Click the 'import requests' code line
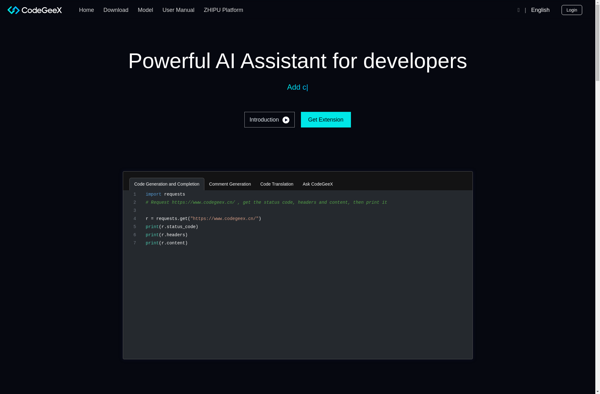The width and height of the screenshot is (600, 394). pos(165,194)
